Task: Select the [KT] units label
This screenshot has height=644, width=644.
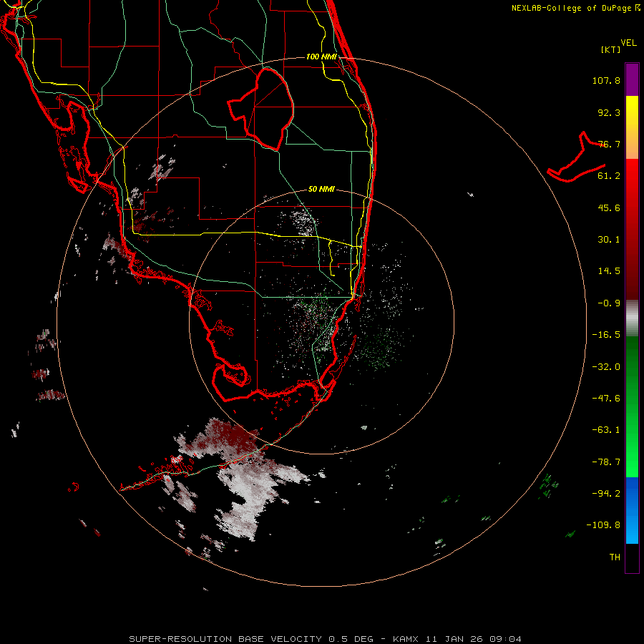Action: (x=611, y=49)
